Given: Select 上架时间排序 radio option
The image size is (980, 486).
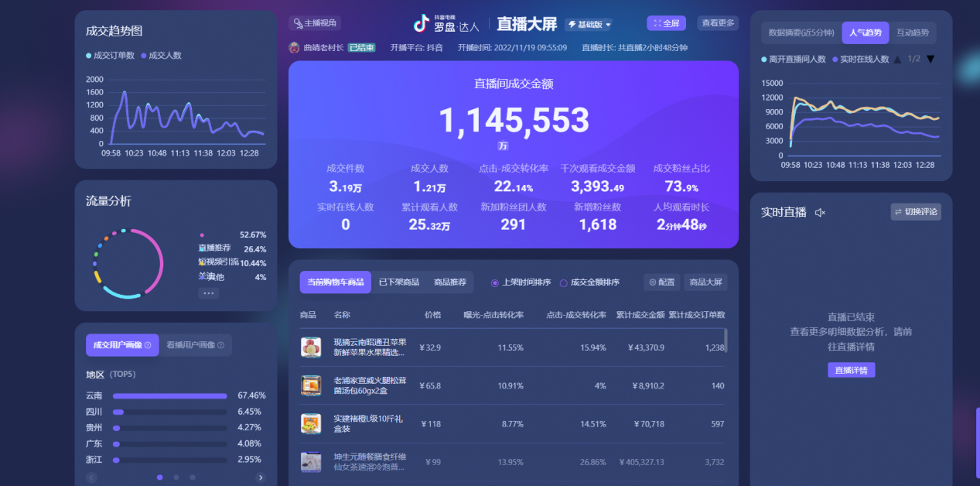Looking at the screenshot, I should (495, 282).
